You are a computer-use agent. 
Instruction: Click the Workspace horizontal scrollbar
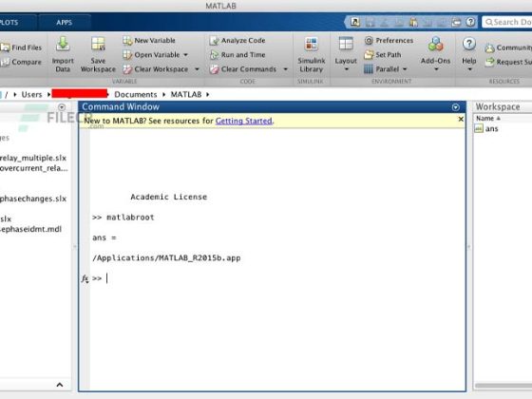(x=503, y=386)
